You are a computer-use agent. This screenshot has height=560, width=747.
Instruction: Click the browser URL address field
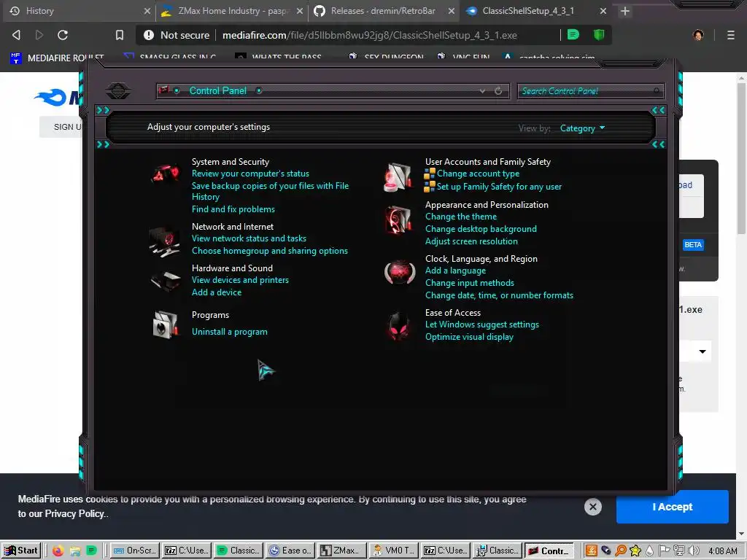(369, 35)
